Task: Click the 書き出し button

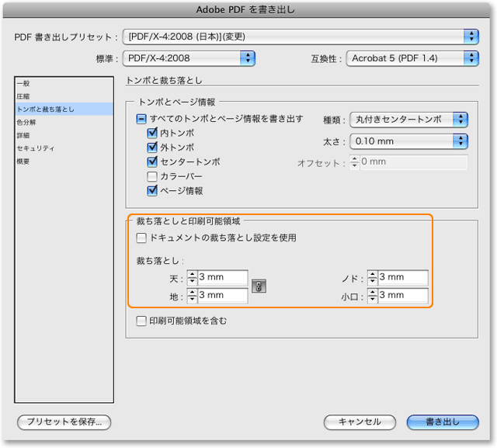Action: tap(442, 422)
